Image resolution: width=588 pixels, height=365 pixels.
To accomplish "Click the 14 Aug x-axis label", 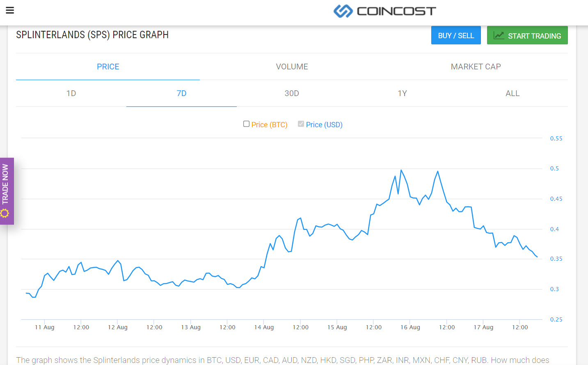I will [x=264, y=327].
